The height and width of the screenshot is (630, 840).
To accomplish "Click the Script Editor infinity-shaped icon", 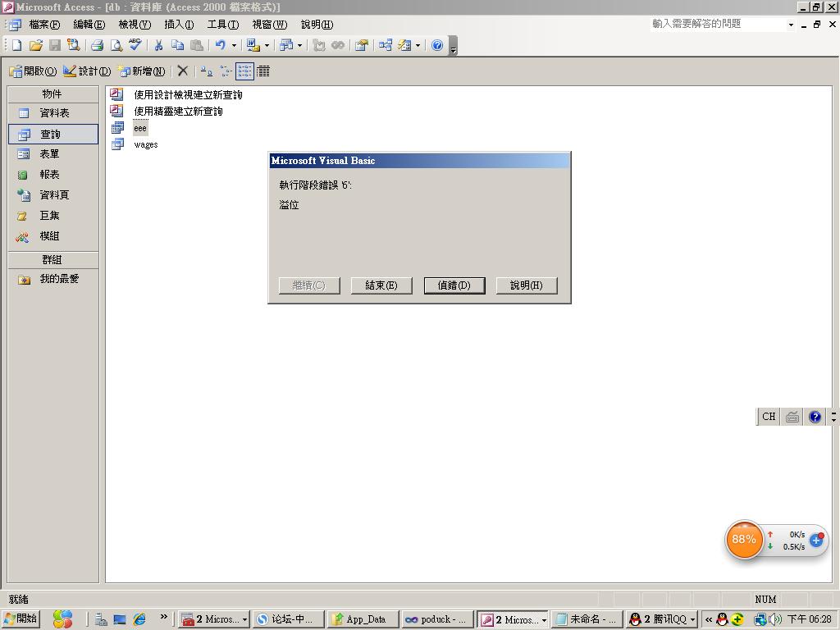I will [337, 46].
